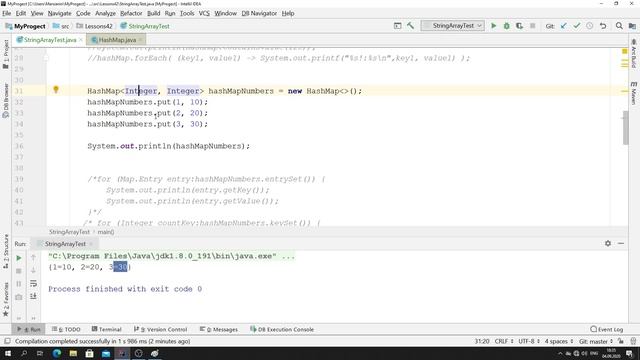The image size is (640, 360).
Task: Change the UTF-8 file encoding
Action: tap(529, 341)
